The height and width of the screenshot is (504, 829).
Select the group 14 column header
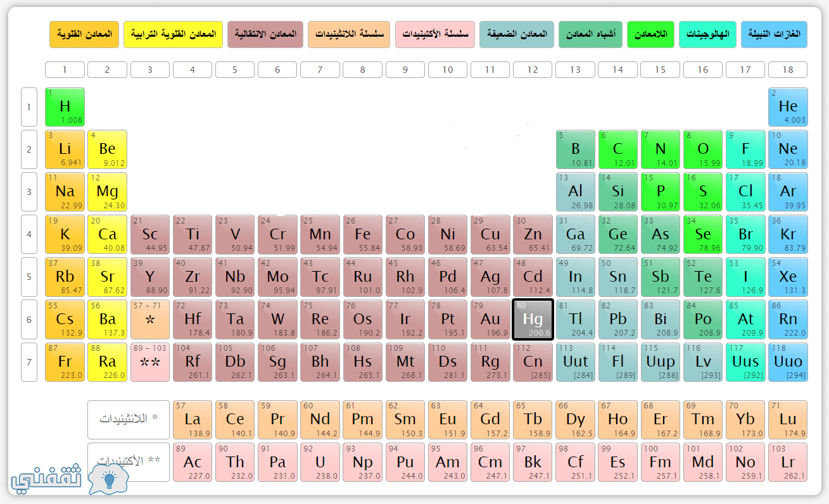[x=617, y=70]
